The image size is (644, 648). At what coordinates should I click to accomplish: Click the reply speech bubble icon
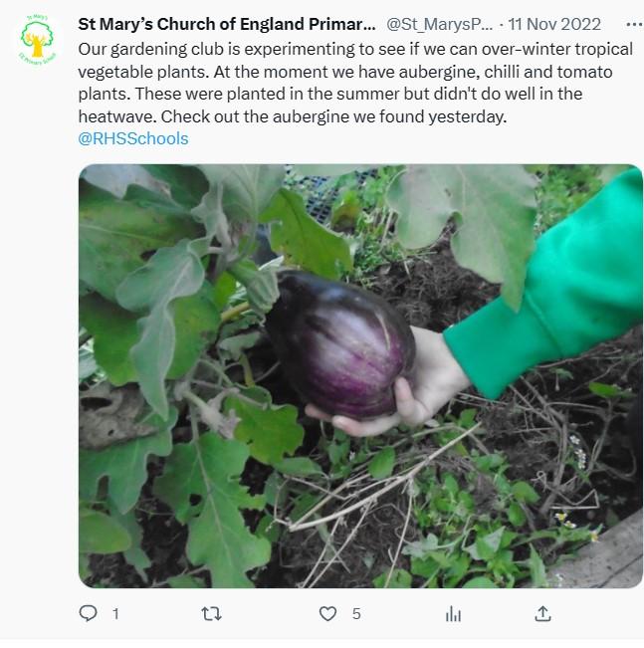tap(89, 614)
